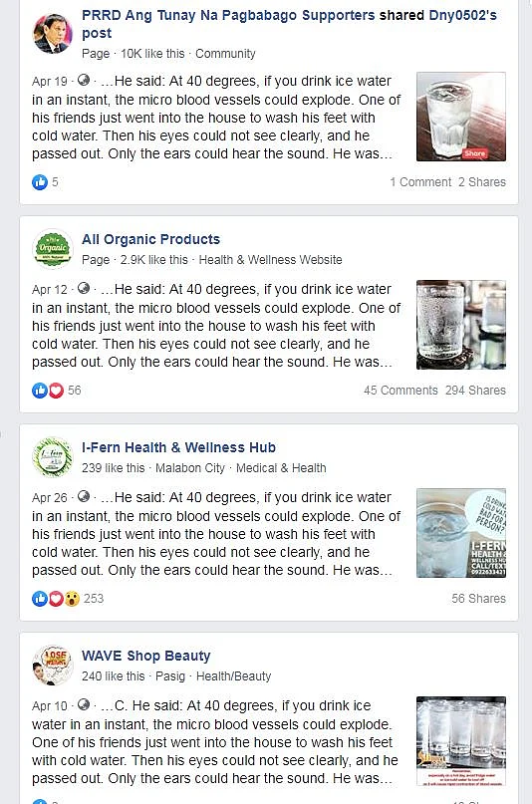532x804 pixels.
Task: Open the WAVE Shop Beauty profile picture
Action: coord(53,666)
